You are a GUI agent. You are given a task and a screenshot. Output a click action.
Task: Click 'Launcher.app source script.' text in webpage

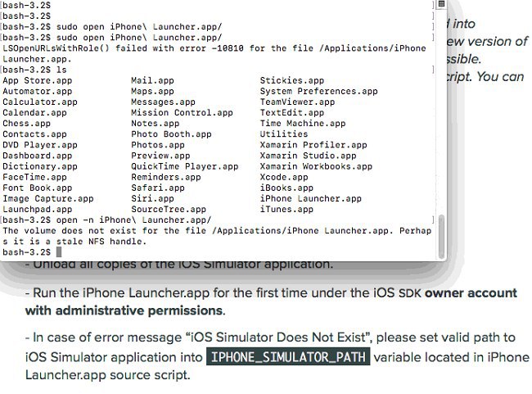[107, 375]
